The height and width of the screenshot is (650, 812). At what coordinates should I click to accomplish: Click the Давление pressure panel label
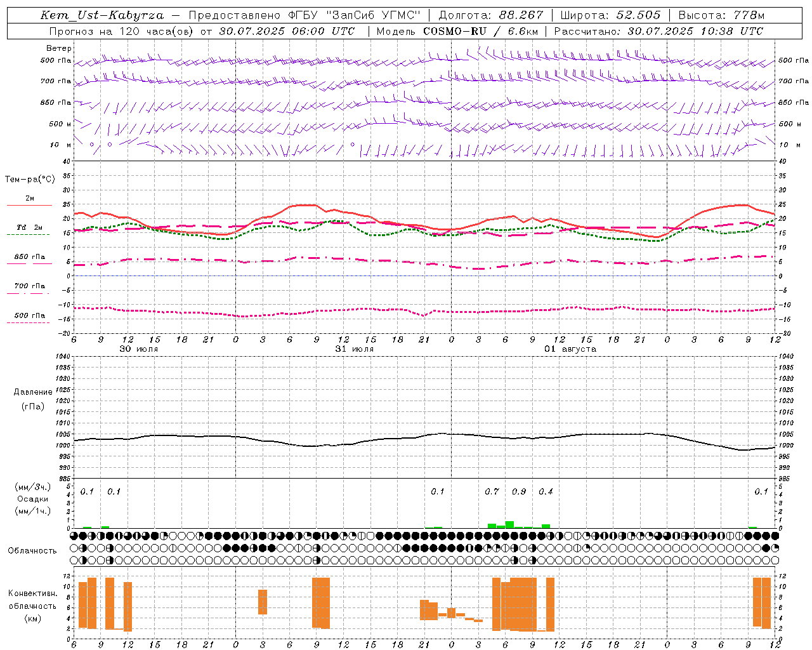33,392
